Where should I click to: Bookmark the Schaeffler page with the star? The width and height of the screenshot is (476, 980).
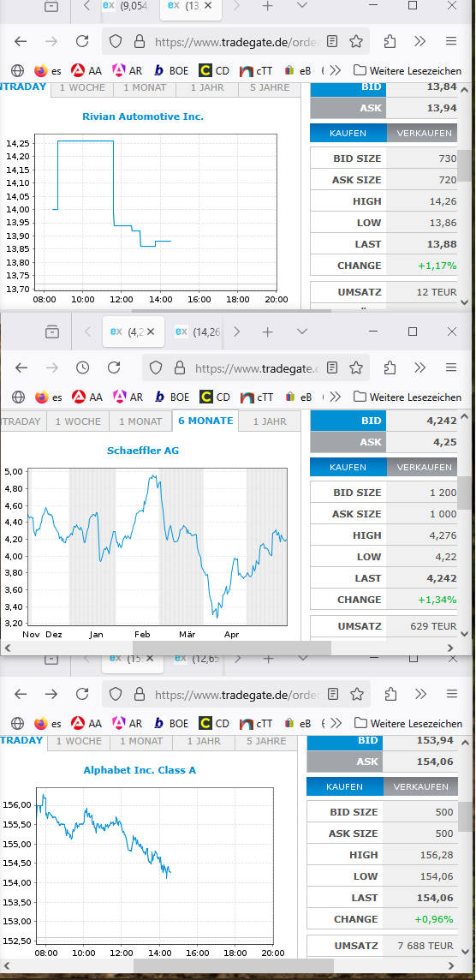(356, 367)
